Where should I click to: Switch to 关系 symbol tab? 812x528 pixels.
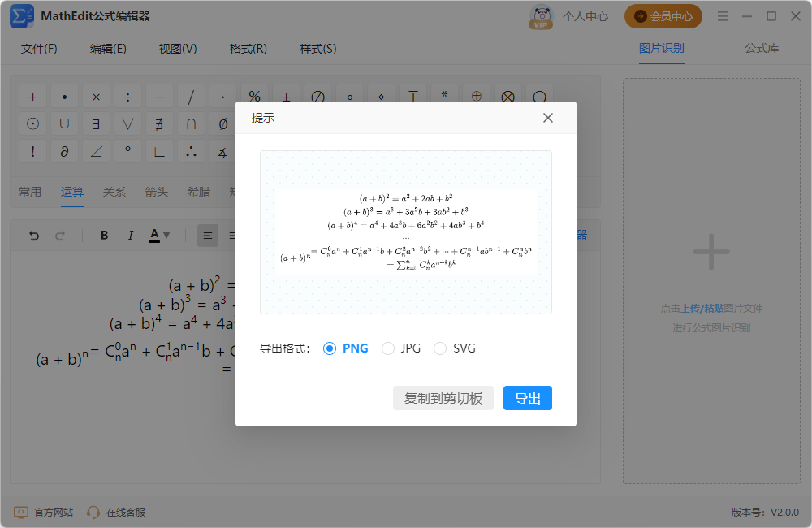(114, 192)
